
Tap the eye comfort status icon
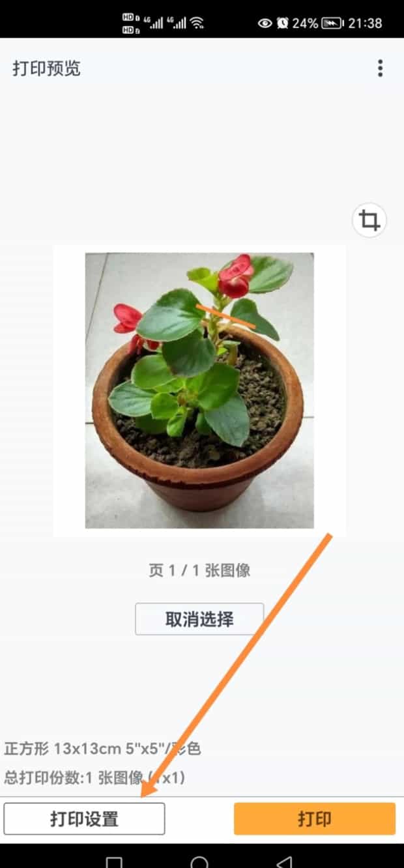tap(265, 23)
